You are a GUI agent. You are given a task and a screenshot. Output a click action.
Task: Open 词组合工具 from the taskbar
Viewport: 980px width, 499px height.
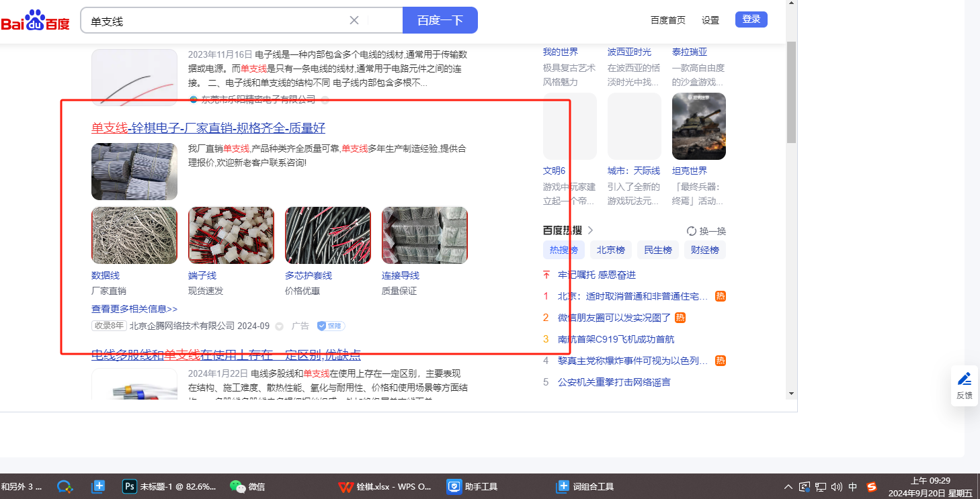pyautogui.click(x=585, y=487)
